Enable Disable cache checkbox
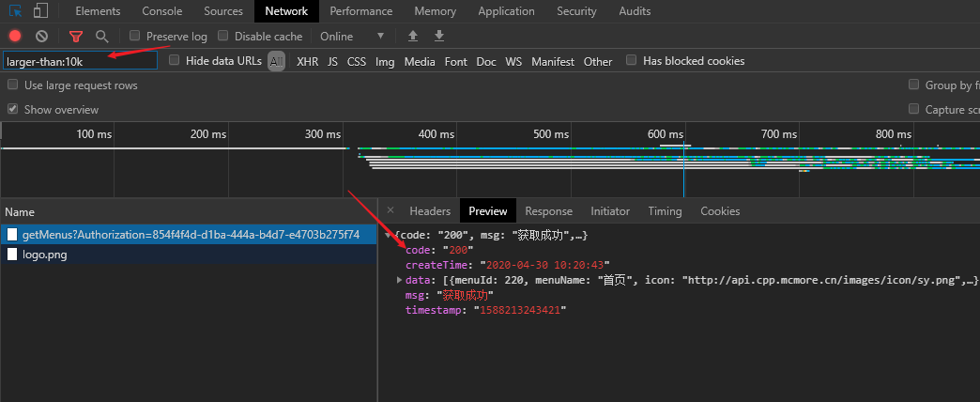 point(223,36)
